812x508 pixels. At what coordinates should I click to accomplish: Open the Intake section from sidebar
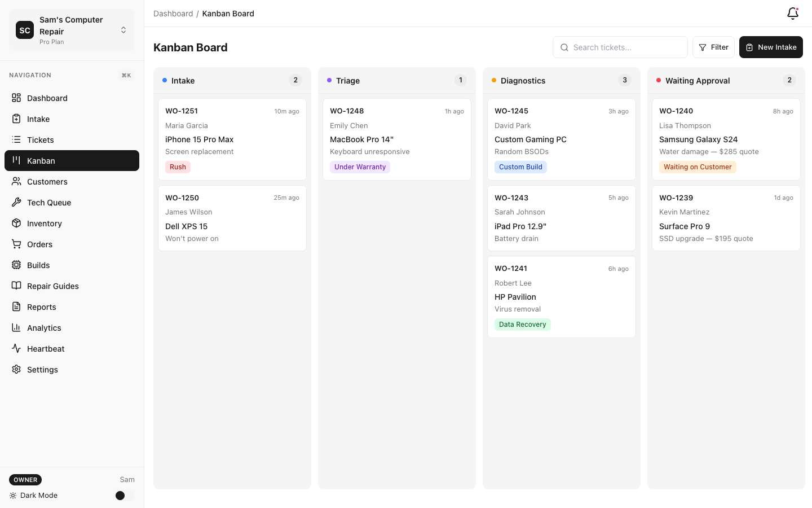[x=38, y=119]
